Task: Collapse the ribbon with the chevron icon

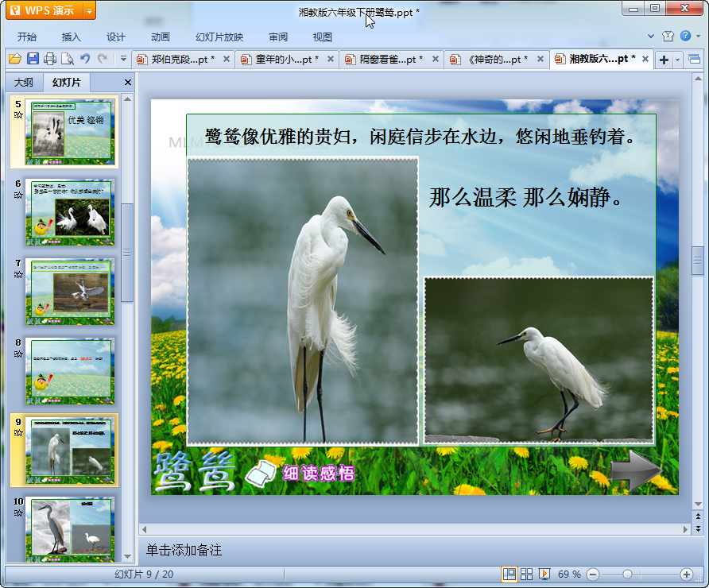Action: coord(651,37)
